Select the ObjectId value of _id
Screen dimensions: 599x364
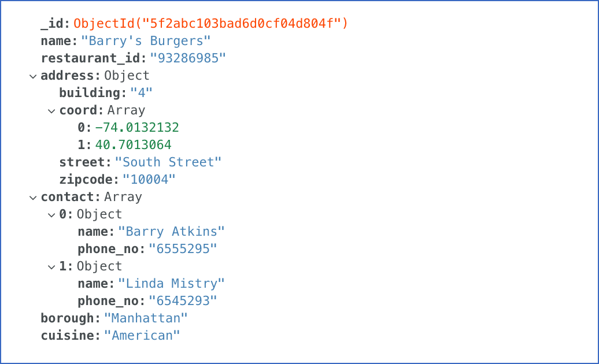tap(210, 24)
